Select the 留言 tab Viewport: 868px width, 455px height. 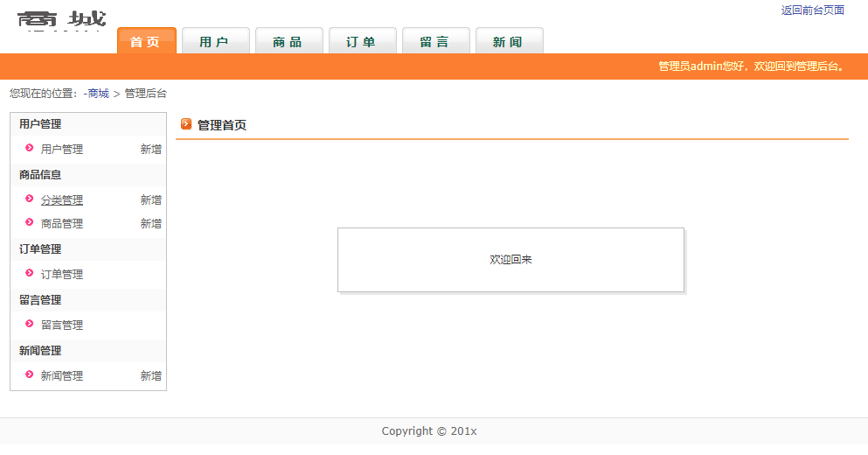pos(435,41)
